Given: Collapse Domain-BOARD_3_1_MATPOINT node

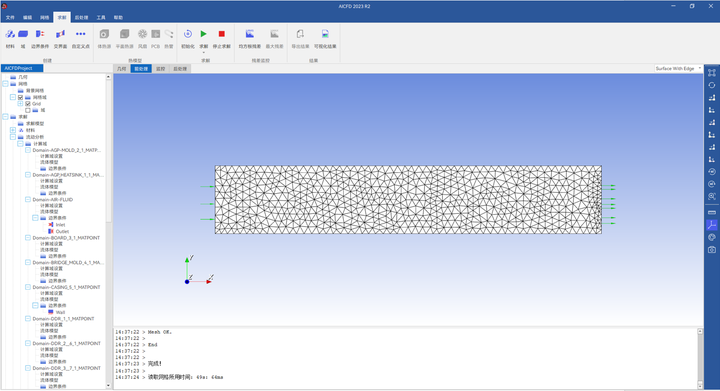Looking at the screenshot, I should coord(28,238).
